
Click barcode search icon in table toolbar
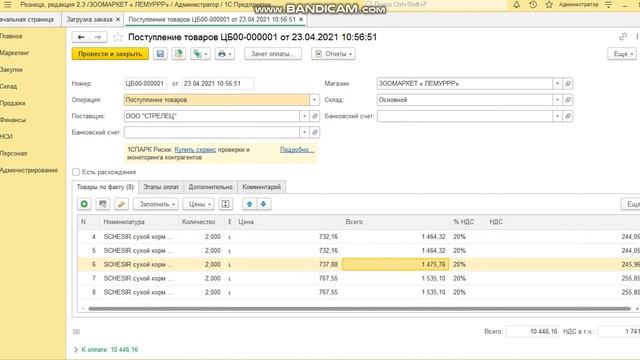pos(102,204)
